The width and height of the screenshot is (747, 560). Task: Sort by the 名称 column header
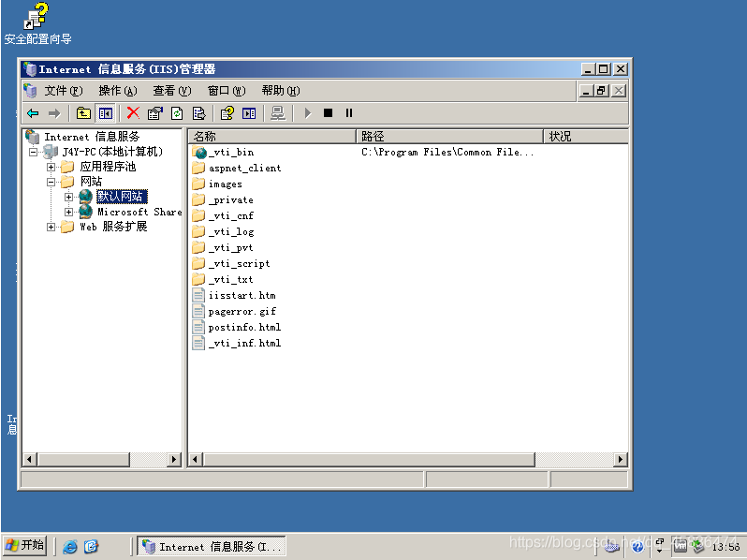click(x=272, y=137)
